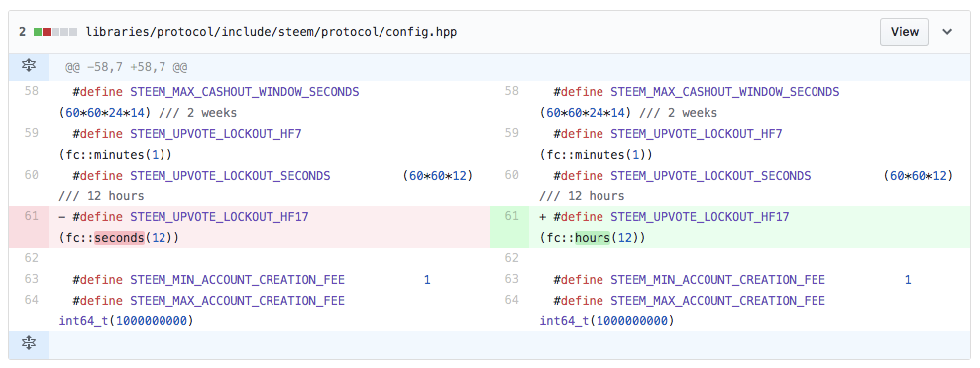The height and width of the screenshot is (368, 980).
Task: Click STEEM_MAX_CASHOUT_WINDOW_SECONDS in right pane
Action: [x=724, y=92]
